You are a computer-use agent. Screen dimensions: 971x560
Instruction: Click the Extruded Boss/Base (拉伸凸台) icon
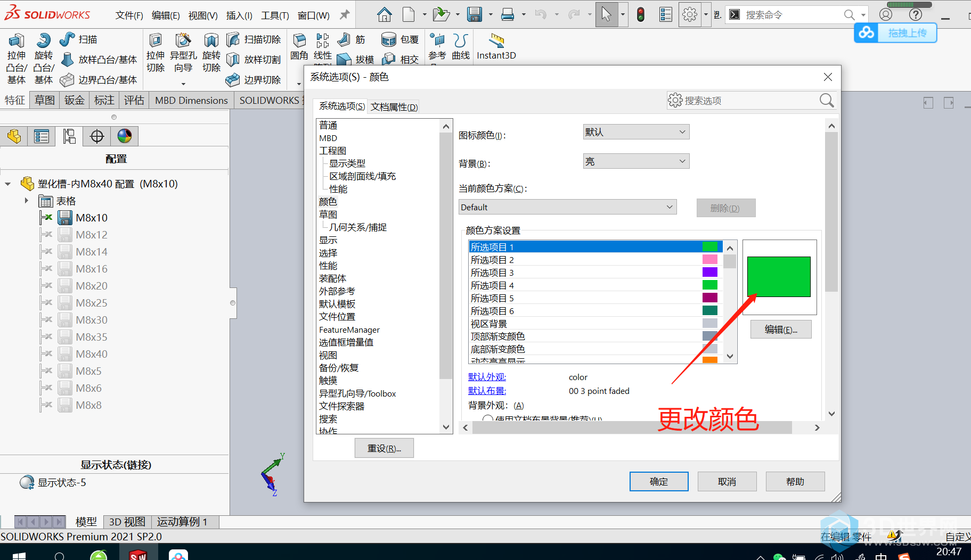click(x=16, y=40)
